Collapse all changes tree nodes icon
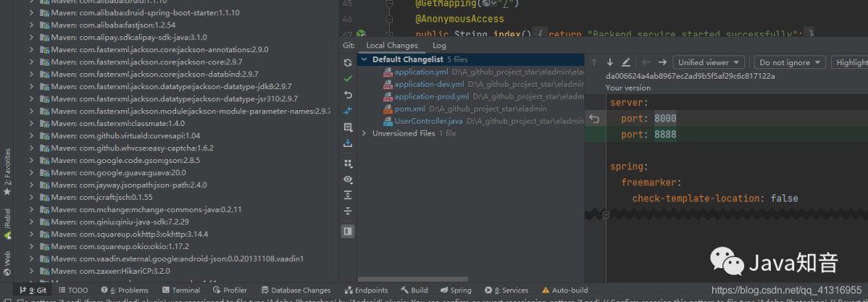The image size is (868, 302). (348, 210)
